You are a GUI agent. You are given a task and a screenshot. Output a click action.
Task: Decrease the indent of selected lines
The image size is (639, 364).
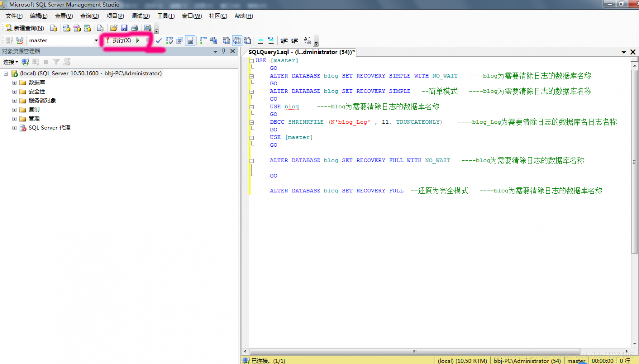284,40
